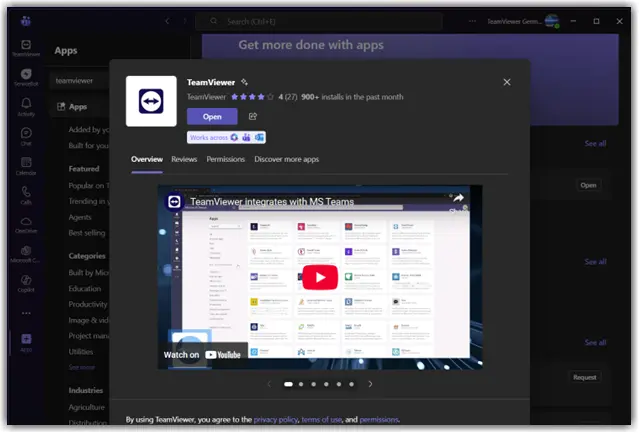Click the TeamViewer star rating
Viewport: 639px width, 433px height.
point(253,97)
